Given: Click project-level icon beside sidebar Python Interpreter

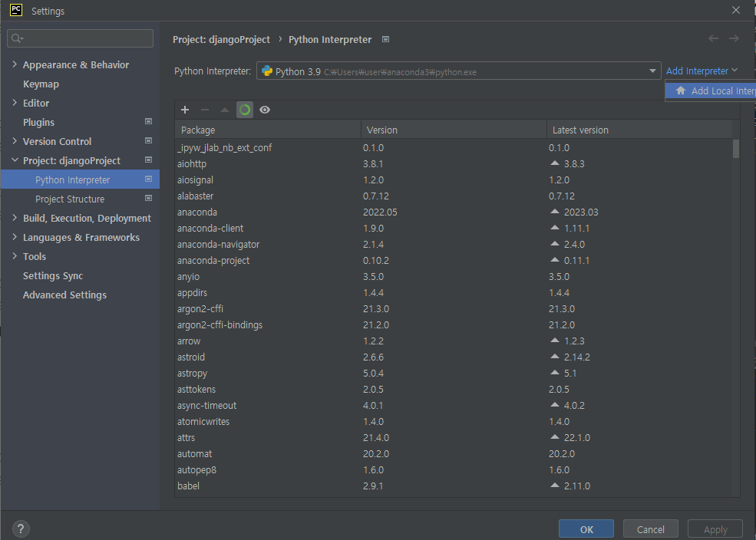Looking at the screenshot, I should 148,179.
